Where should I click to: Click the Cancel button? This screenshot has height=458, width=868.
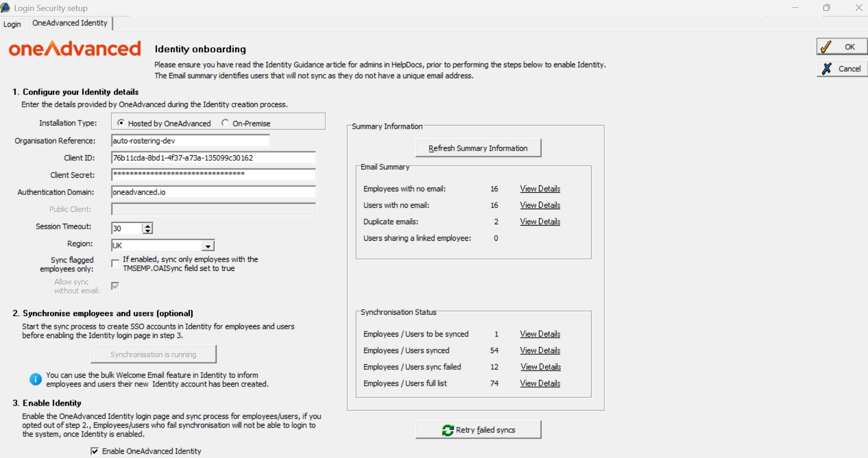tap(842, 68)
